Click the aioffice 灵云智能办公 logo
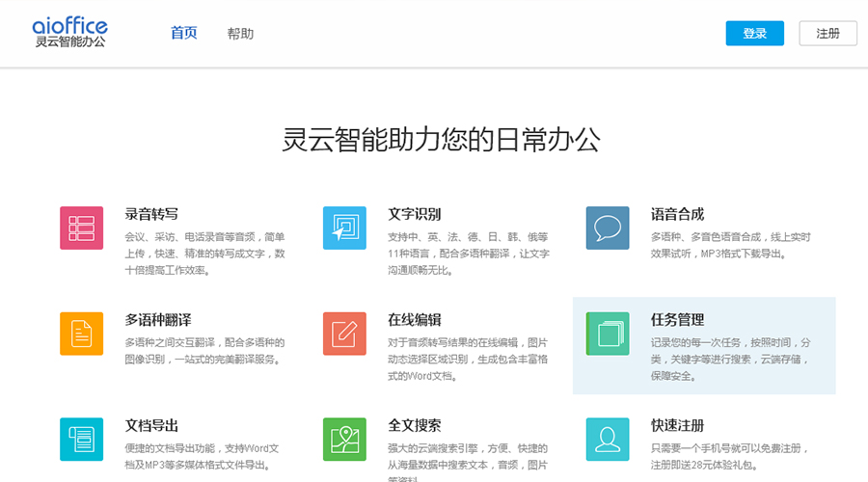This screenshot has height=482, width=868. click(x=69, y=32)
